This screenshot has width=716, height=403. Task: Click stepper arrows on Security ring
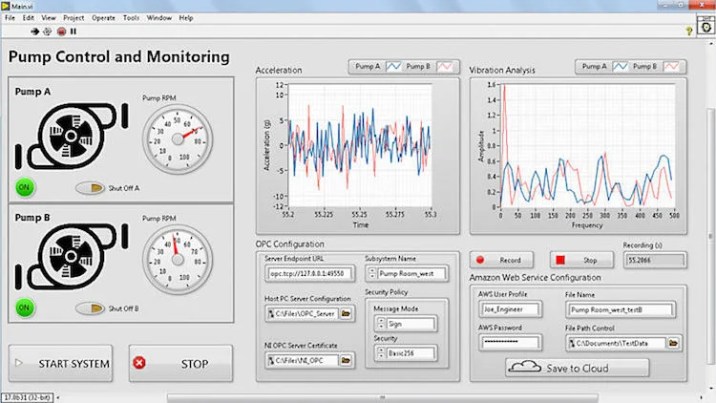[381, 353]
